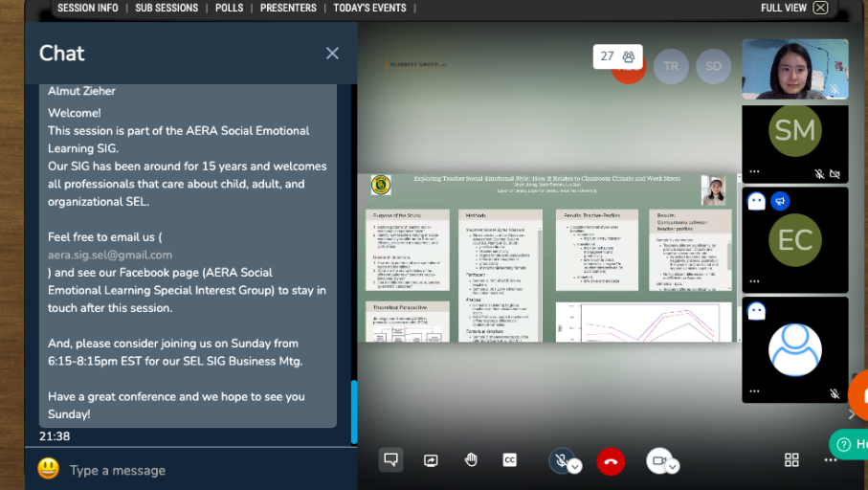Image resolution: width=868 pixels, height=490 pixels.
Task: Toggle the camera video button
Action: pyautogui.click(x=657, y=460)
